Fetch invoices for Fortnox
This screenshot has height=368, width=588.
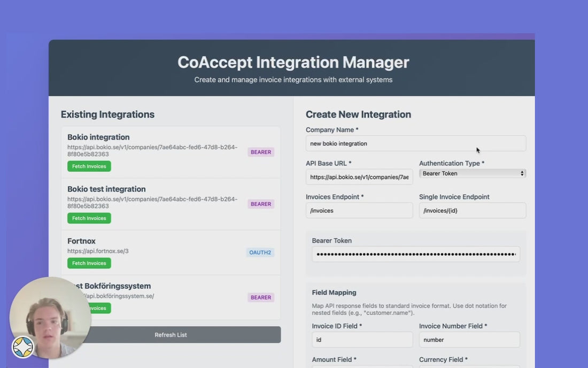(89, 263)
